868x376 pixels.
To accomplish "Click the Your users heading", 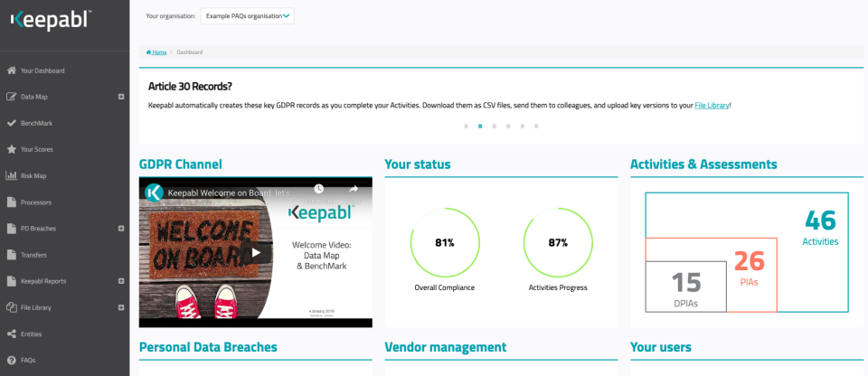I will 661,347.
